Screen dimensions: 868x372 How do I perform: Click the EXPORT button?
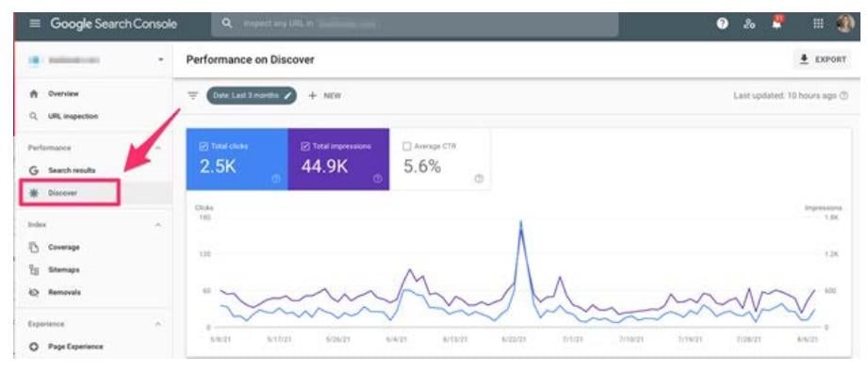(x=823, y=59)
